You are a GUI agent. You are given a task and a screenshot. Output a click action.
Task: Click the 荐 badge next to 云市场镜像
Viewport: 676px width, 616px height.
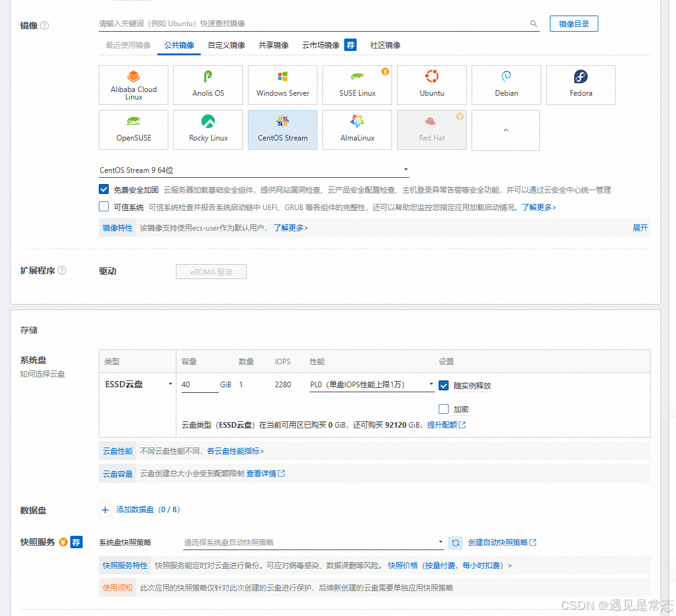350,45
